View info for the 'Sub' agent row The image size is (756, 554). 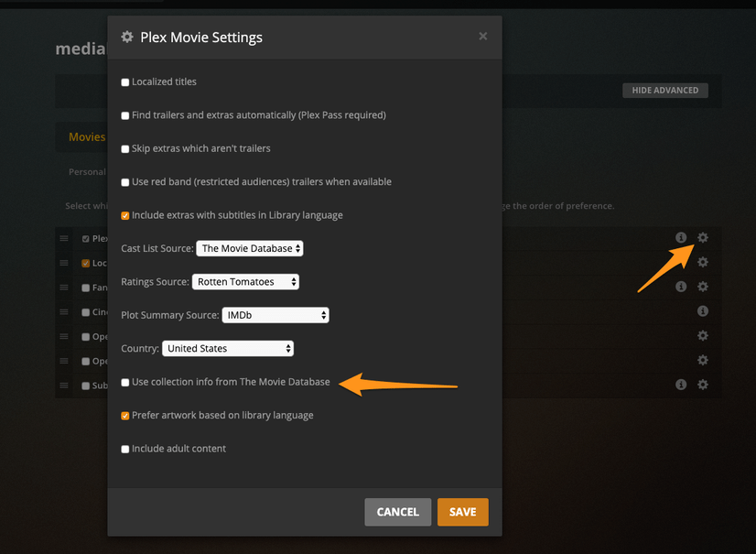pos(681,385)
